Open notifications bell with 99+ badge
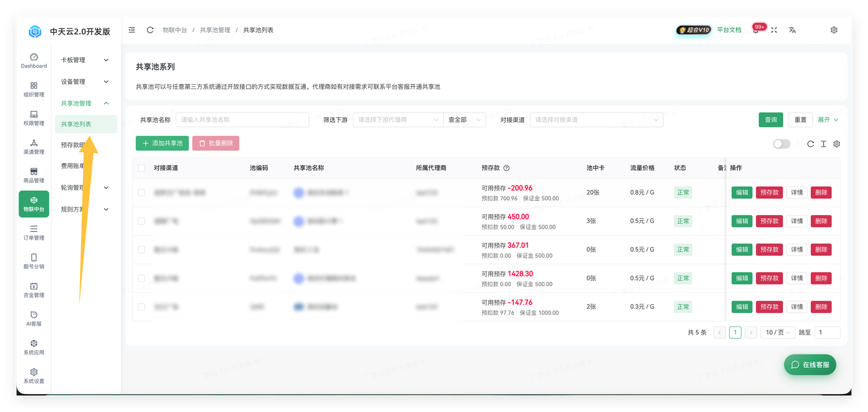The image size is (868, 412). click(x=756, y=30)
